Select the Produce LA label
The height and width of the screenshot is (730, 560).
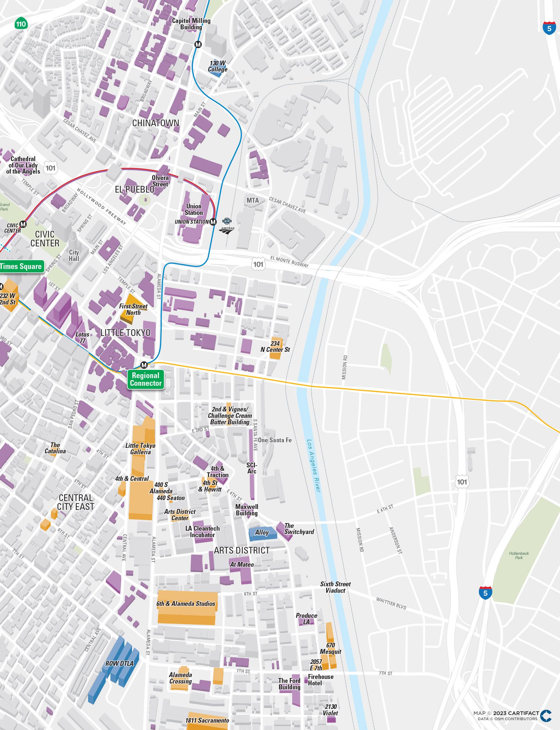(x=307, y=619)
